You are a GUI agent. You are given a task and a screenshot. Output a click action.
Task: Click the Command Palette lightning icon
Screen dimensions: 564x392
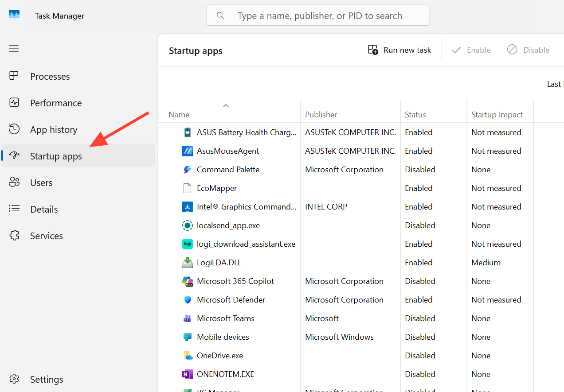pyautogui.click(x=188, y=170)
